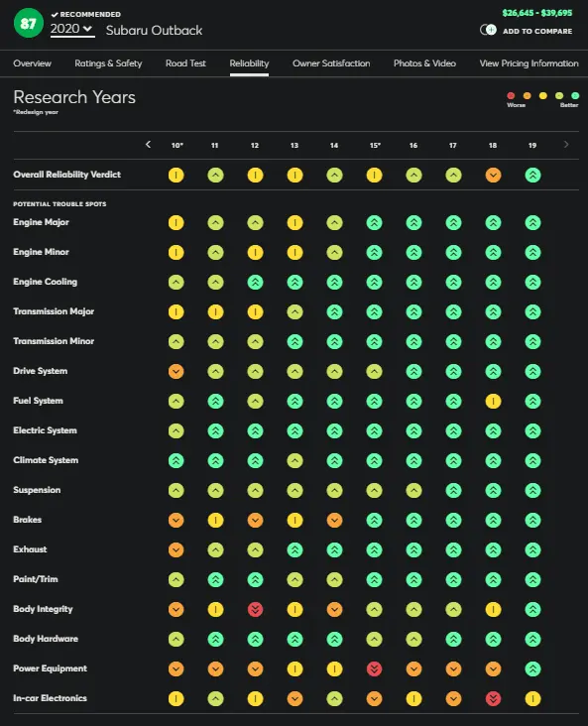Click the Engine Major row label
This screenshot has width=588, height=726.
point(42,222)
